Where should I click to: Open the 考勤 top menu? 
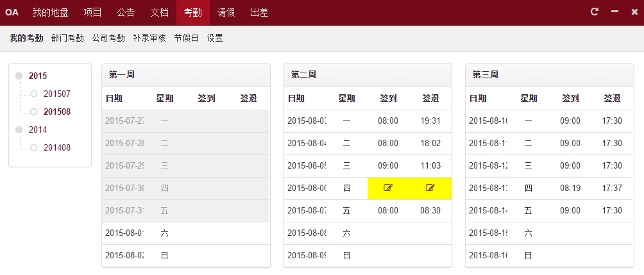coord(193,12)
